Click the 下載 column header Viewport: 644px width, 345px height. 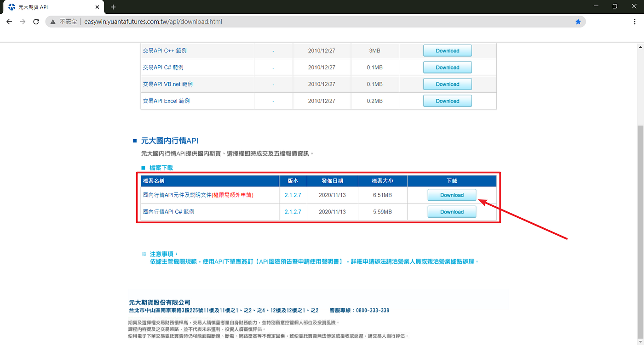tap(452, 181)
